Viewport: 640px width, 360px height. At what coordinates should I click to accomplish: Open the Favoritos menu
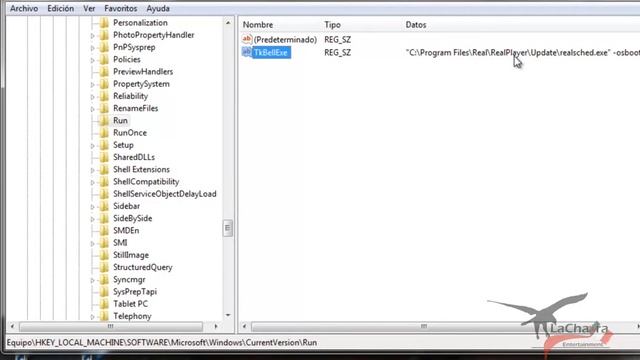click(x=120, y=8)
